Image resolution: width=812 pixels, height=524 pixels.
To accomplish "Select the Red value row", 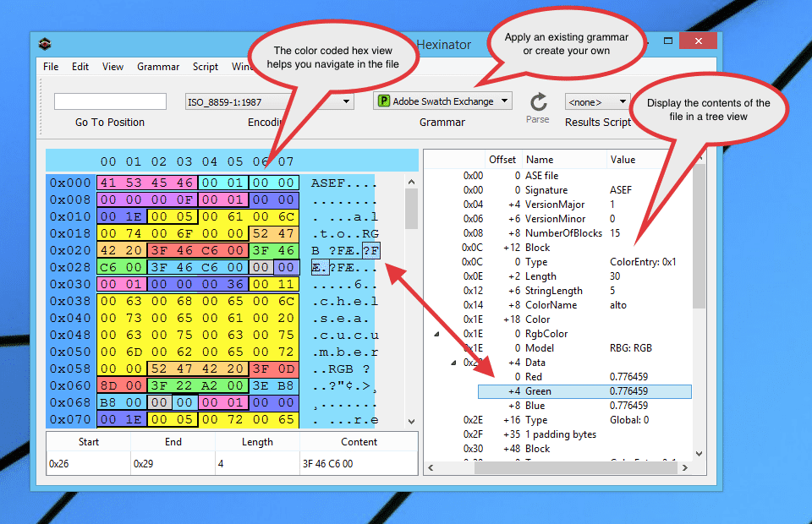I will (559, 377).
